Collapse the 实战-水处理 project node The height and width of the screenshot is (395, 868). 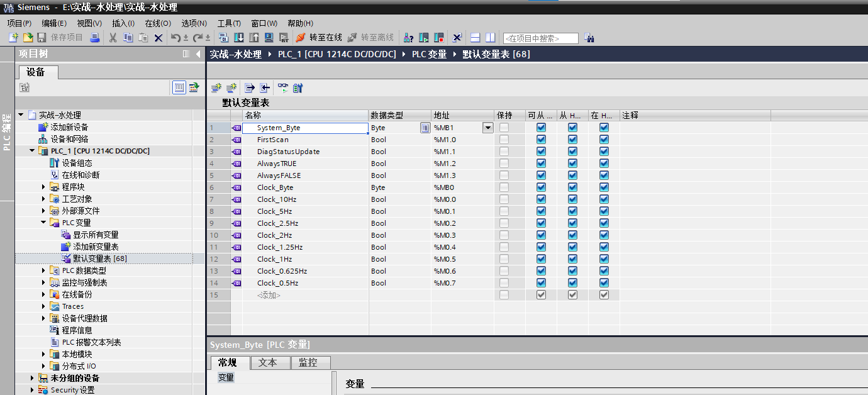pyautogui.click(x=21, y=115)
